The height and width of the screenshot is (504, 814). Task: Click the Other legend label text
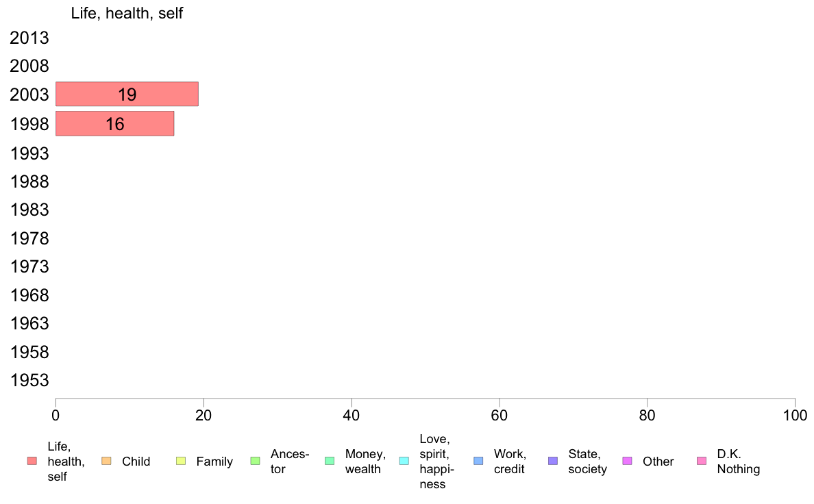click(658, 462)
